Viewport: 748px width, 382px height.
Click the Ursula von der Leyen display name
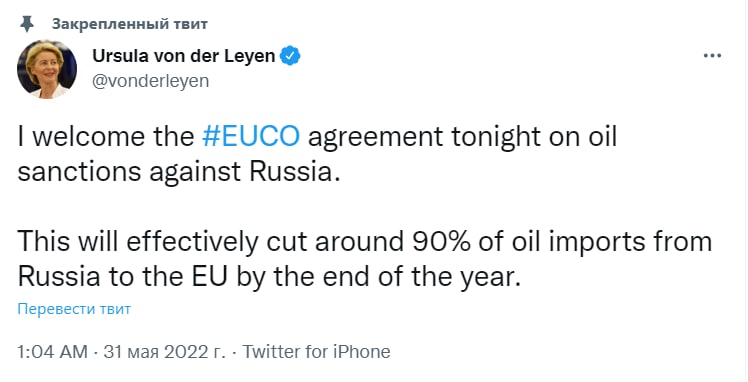point(184,56)
